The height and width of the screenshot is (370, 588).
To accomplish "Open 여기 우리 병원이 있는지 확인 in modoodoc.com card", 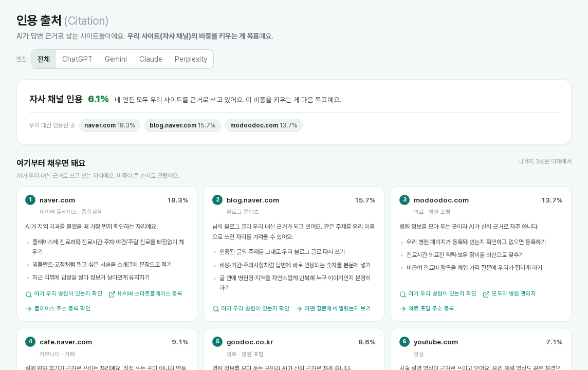I will tap(442, 293).
